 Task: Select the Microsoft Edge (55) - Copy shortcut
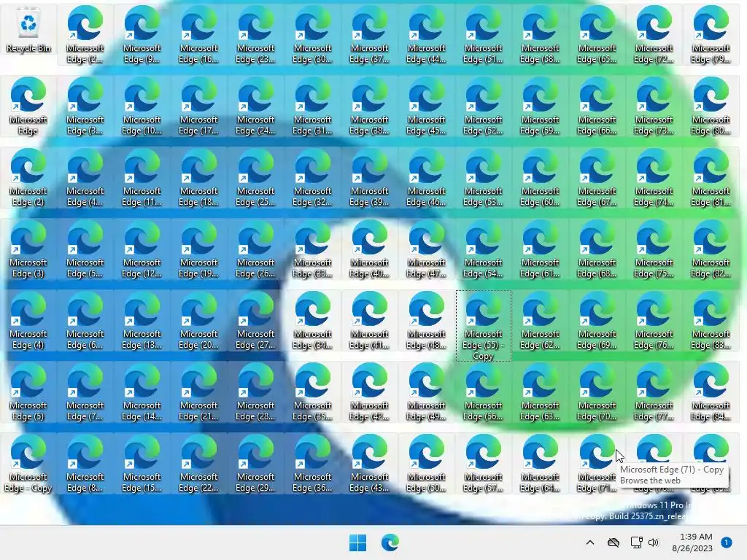click(484, 326)
